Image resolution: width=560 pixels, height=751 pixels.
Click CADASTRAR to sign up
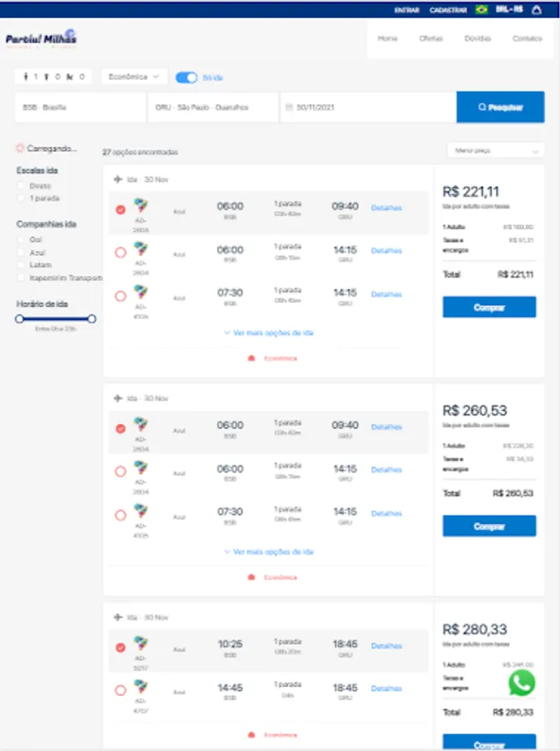coord(448,10)
